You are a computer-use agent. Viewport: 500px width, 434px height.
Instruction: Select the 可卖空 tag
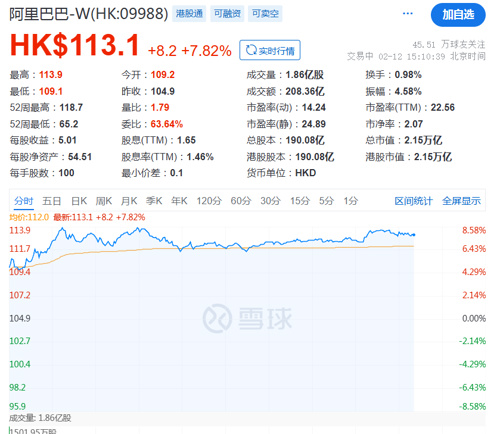point(265,14)
